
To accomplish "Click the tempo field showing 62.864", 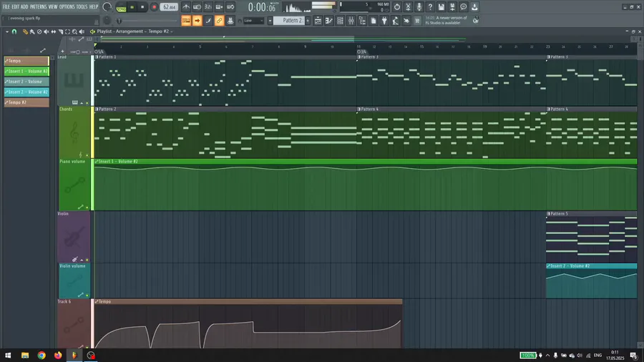I will click(x=169, y=7).
